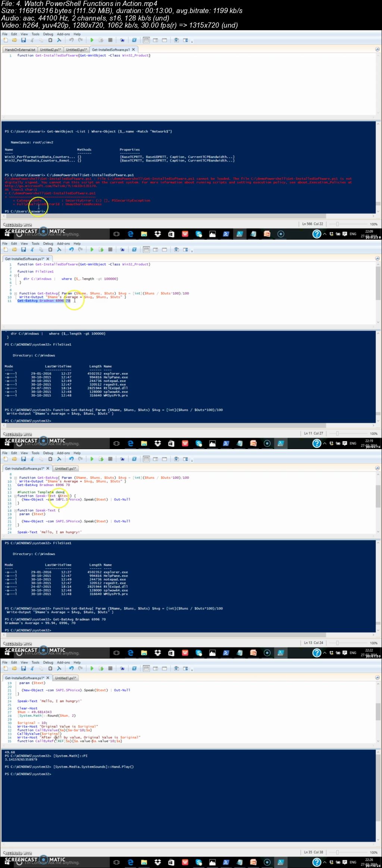Collapse script pane chevron, Ln 35 Col 38 frame
This screenshot has width=382, height=868.
(x=377, y=677)
